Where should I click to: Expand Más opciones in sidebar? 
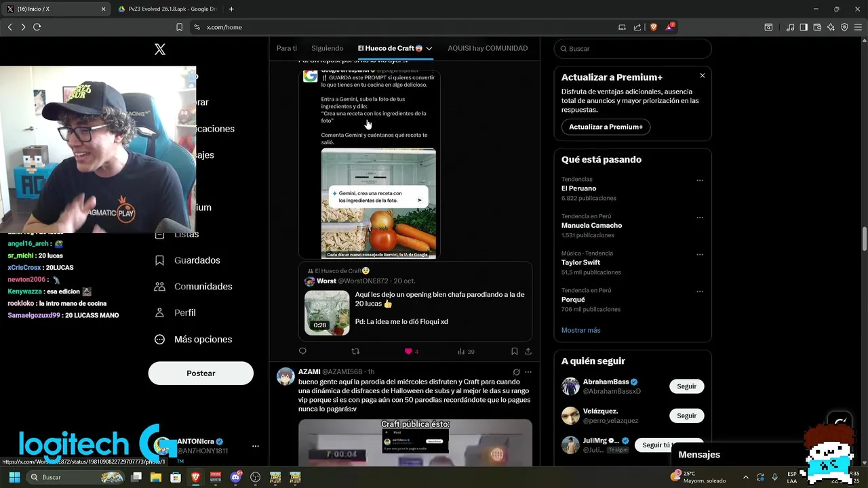pyautogui.click(x=193, y=340)
